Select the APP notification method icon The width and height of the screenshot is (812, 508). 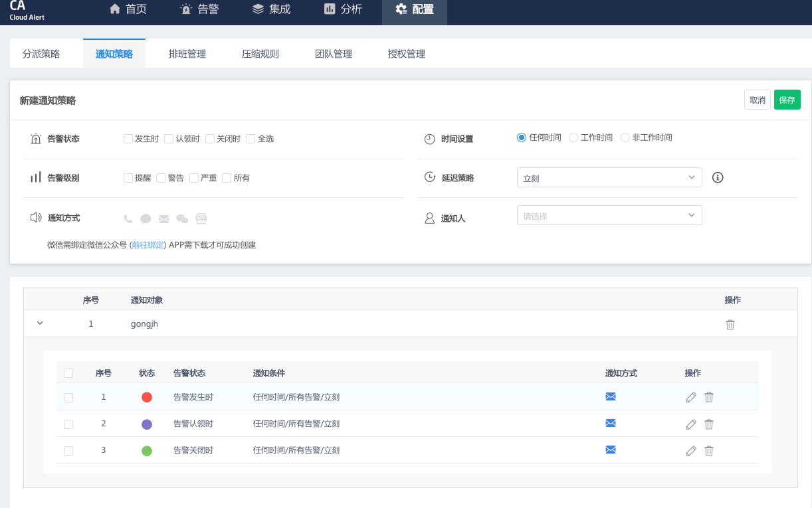point(201,218)
